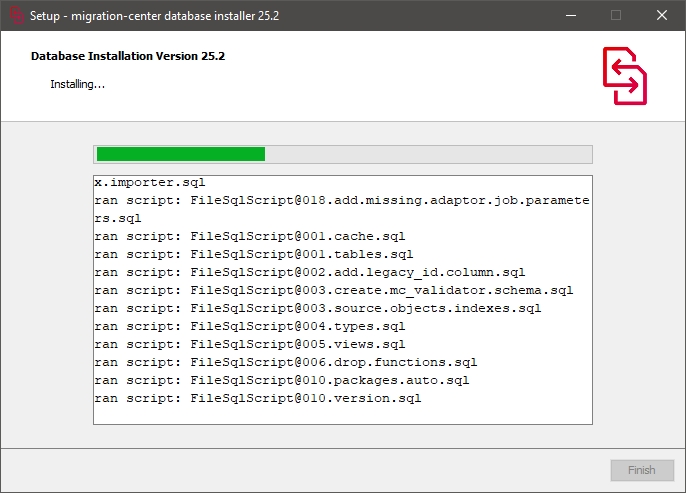Select the 006.drop.functions.sql log entry
Screen dimensions: 686x493
(x=286, y=363)
